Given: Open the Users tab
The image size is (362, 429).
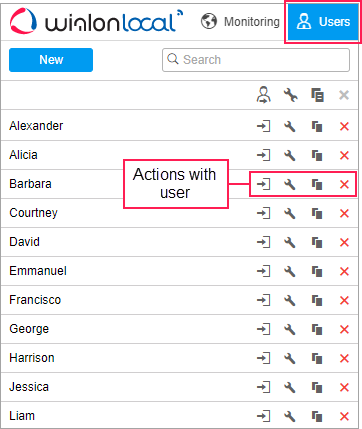Looking at the screenshot, I should coord(323,22).
